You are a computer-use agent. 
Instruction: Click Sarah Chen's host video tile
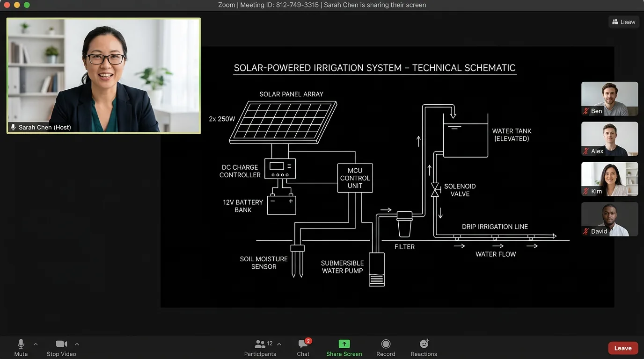[x=103, y=76]
